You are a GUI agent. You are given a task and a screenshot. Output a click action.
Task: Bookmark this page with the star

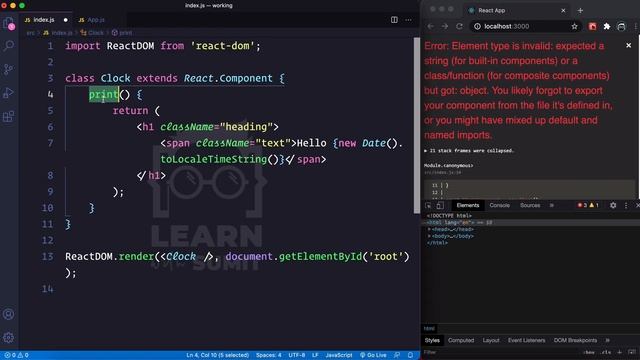coord(574,27)
